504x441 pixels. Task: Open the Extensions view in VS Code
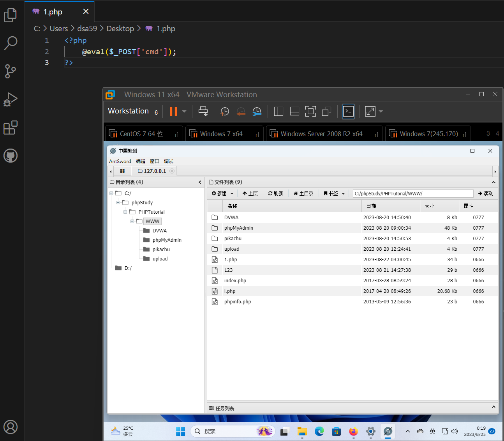coord(11,128)
